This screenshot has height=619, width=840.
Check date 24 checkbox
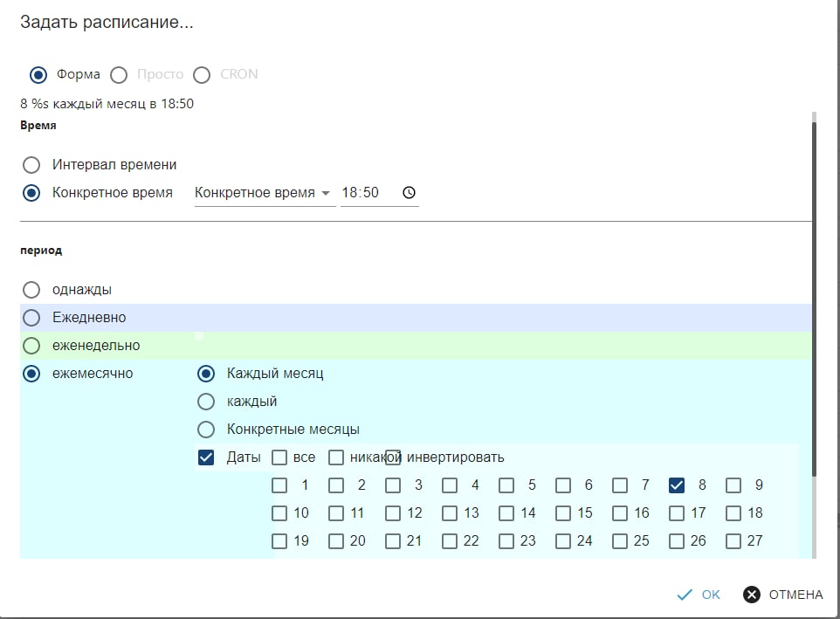pyautogui.click(x=563, y=540)
